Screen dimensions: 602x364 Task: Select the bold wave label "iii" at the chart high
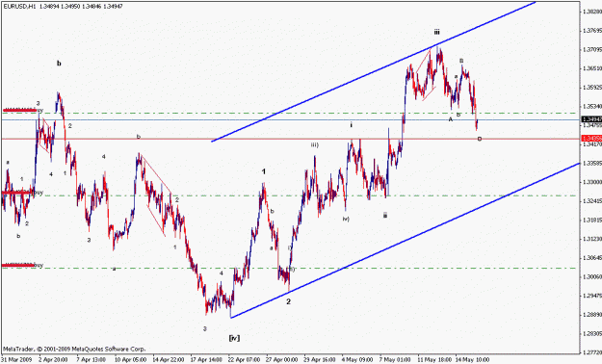(437, 32)
